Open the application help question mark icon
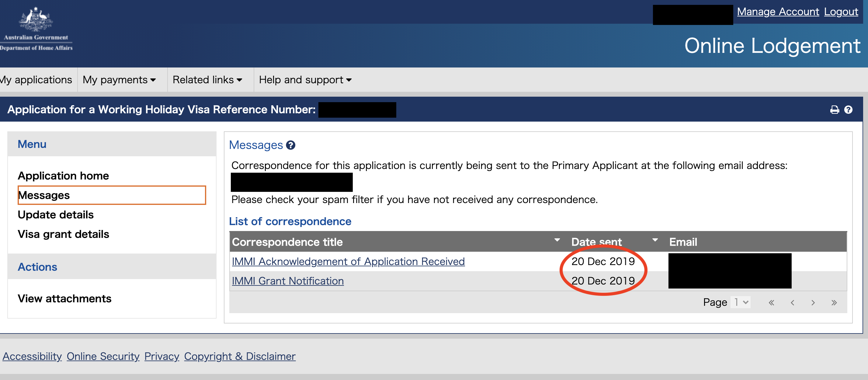Screen dimensions: 868x380 click(x=848, y=110)
